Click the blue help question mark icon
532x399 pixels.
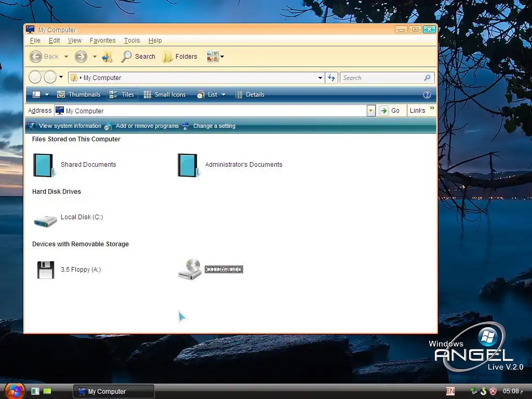pyautogui.click(x=427, y=95)
